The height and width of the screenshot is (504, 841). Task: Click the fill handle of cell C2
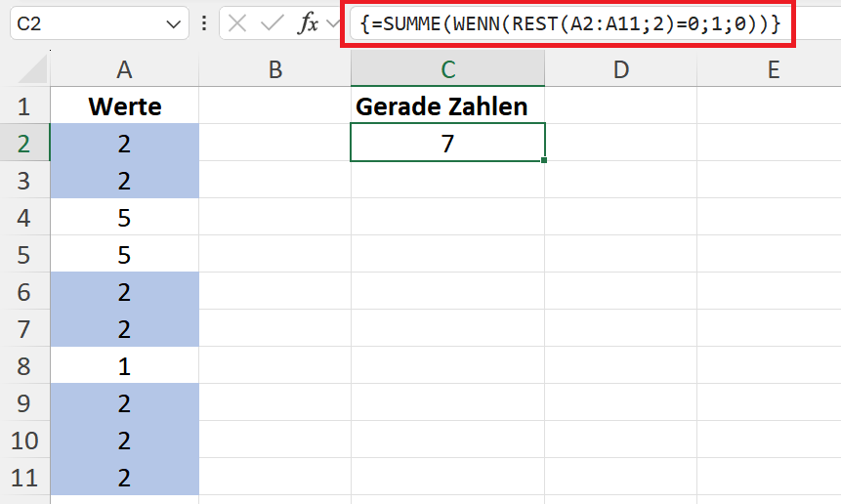[544, 160]
